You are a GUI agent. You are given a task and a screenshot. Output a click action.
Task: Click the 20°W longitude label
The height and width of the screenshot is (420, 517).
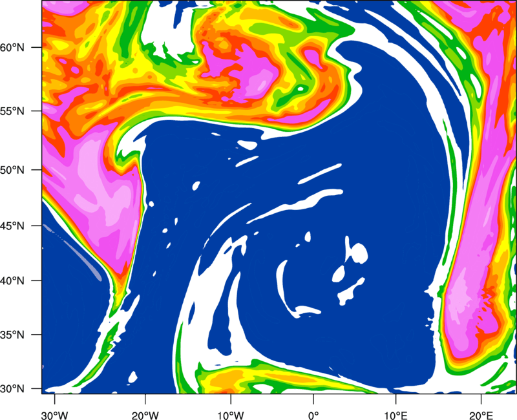coord(145,415)
